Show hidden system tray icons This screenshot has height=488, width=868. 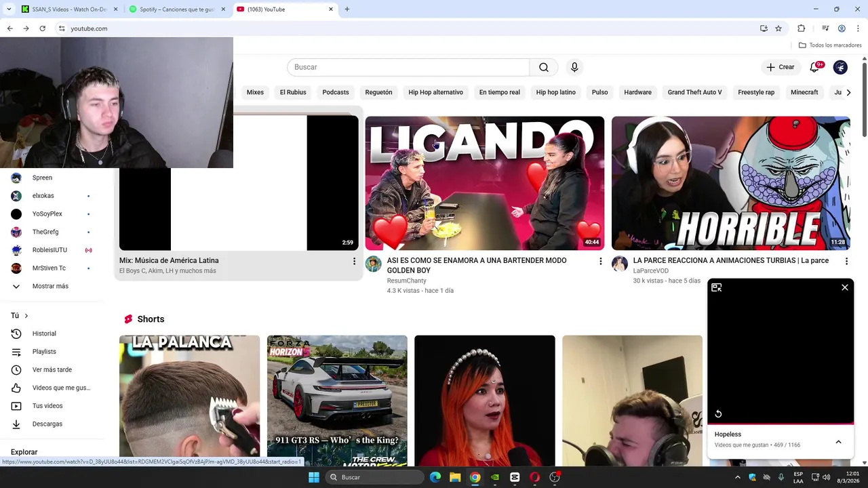click(x=738, y=477)
